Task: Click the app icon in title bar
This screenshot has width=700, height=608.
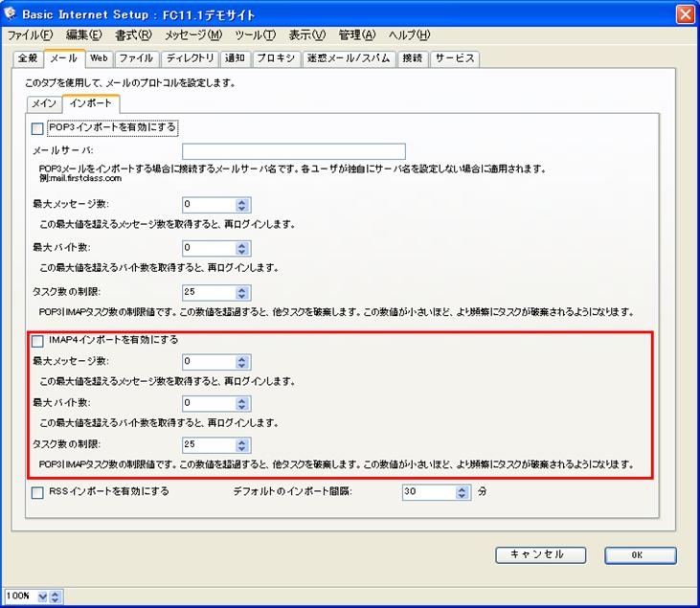Action: [x=11, y=14]
